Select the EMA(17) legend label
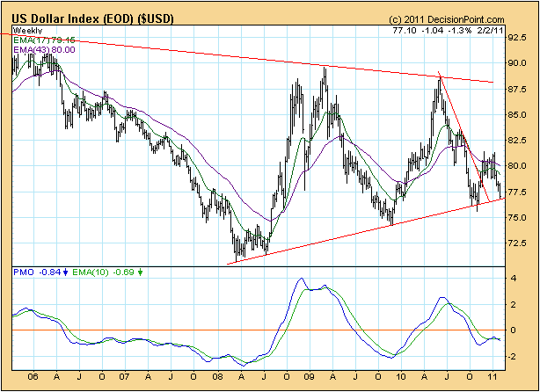540x392 pixels. 44,40
